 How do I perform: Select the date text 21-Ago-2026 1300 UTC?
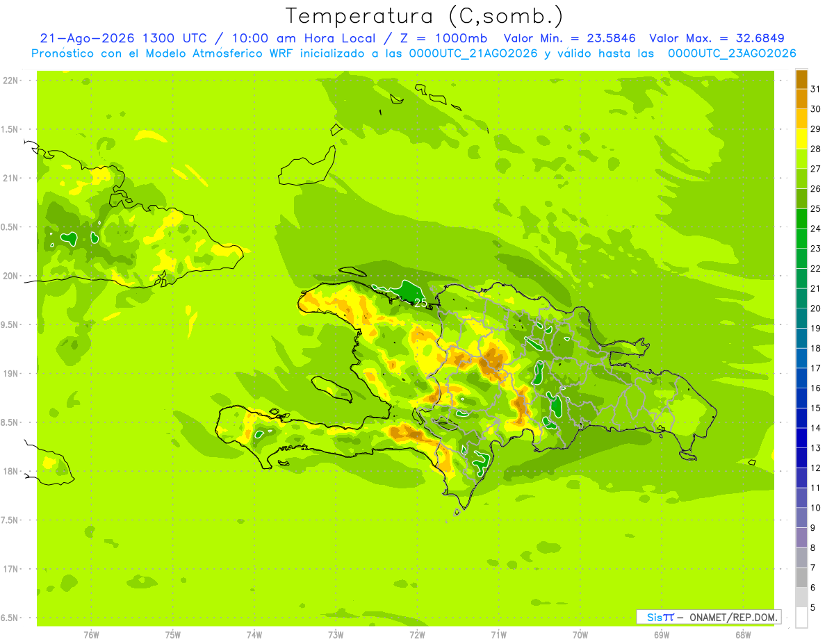click(x=124, y=38)
